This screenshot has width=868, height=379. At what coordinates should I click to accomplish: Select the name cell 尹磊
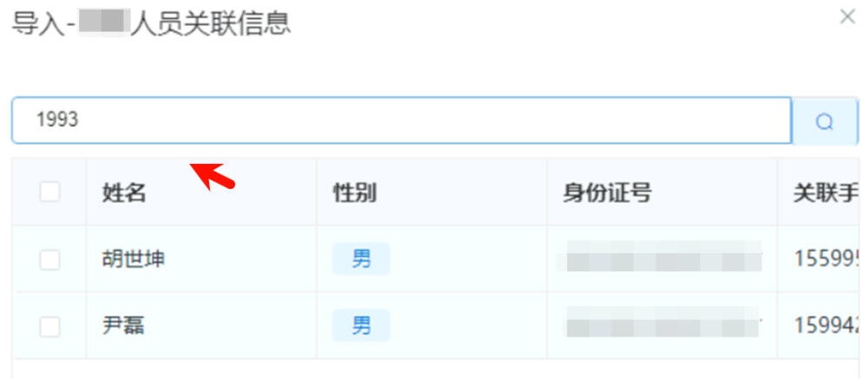click(123, 326)
